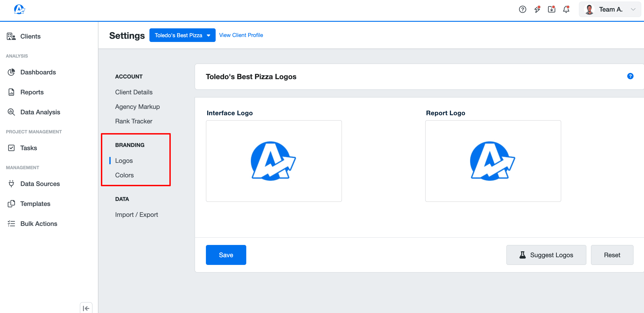Click the Clients sidebar icon
This screenshot has width=644, height=313.
pyautogui.click(x=11, y=36)
